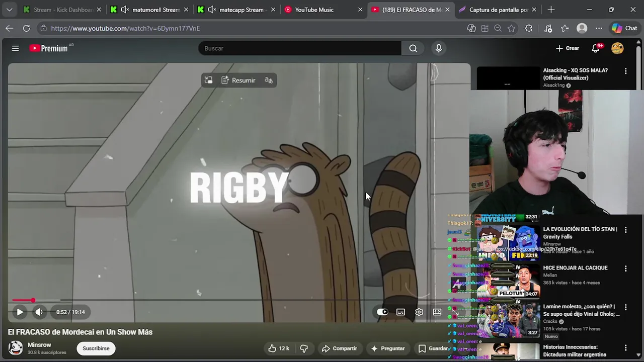This screenshot has width=644, height=362.
Task: Mute the video volume speaker
Action: coord(39,312)
